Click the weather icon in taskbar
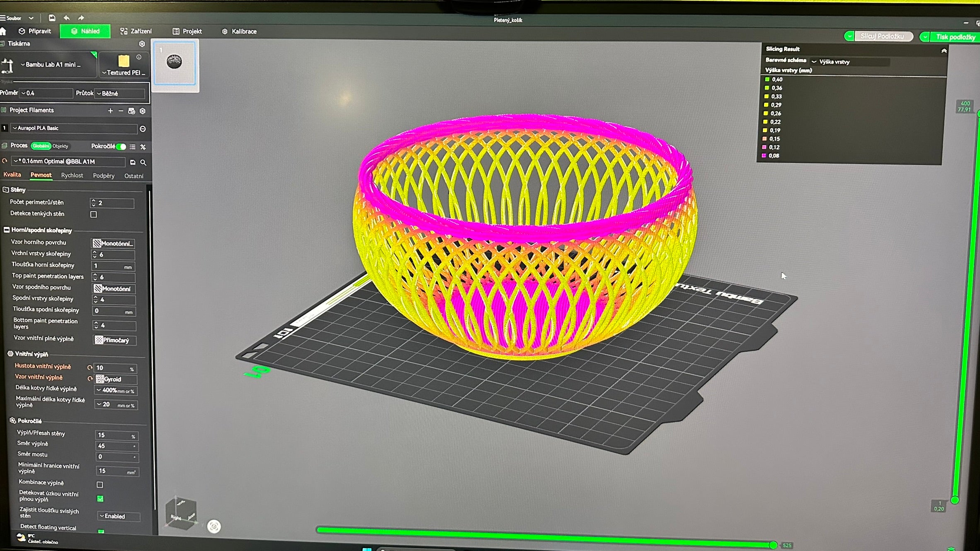 click(21, 538)
